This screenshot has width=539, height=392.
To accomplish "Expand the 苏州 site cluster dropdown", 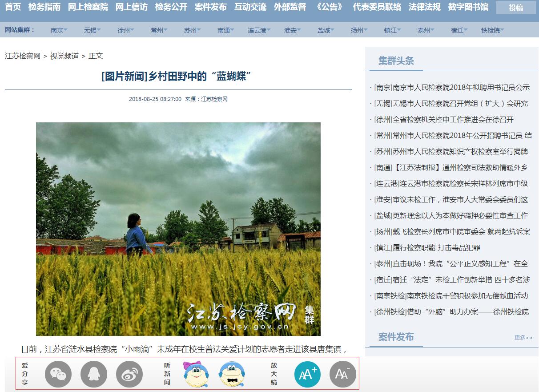I will [x=193, y=30].
